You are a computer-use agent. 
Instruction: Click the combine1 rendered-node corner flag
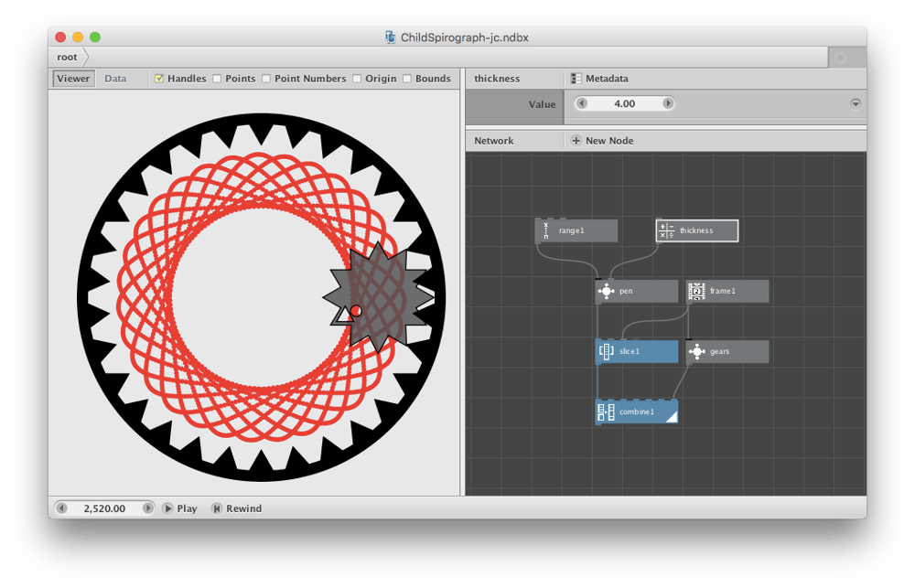click(672, 415)
